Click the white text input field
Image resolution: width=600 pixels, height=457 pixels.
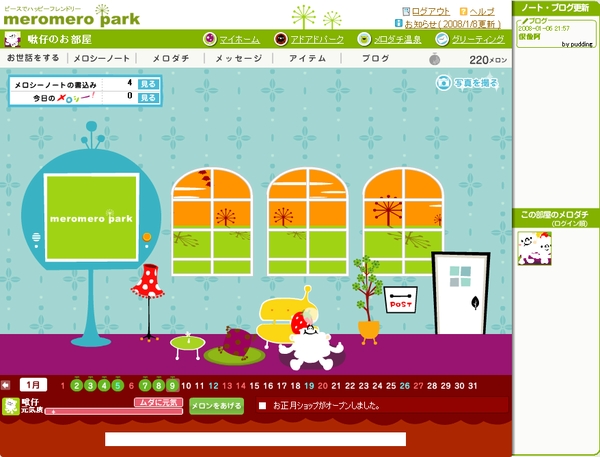[255, 439]
